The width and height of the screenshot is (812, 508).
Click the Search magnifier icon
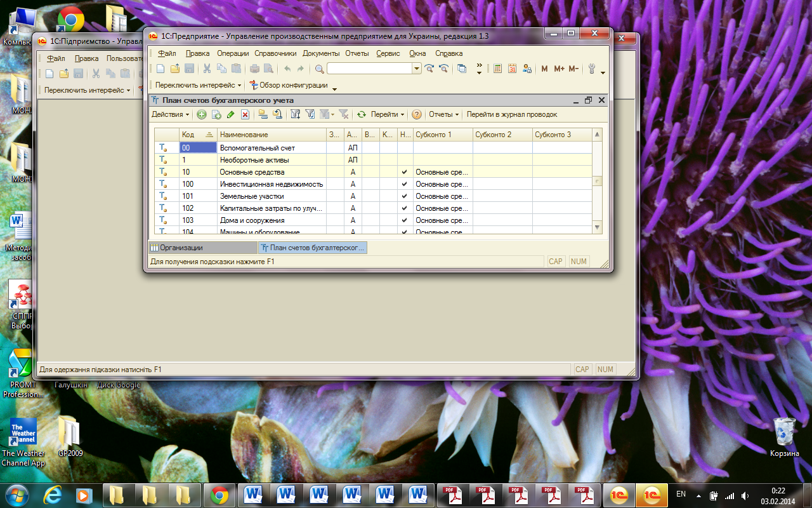(320, 69)
